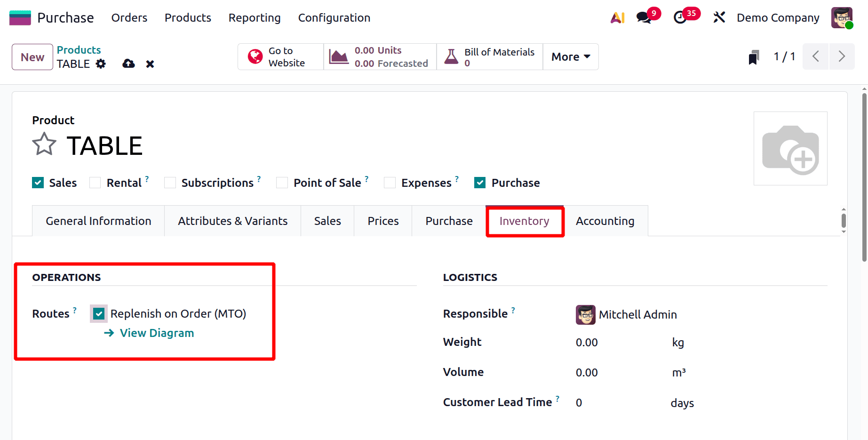Uncheck Replenish on Order (MTO)

click(98, 313)
